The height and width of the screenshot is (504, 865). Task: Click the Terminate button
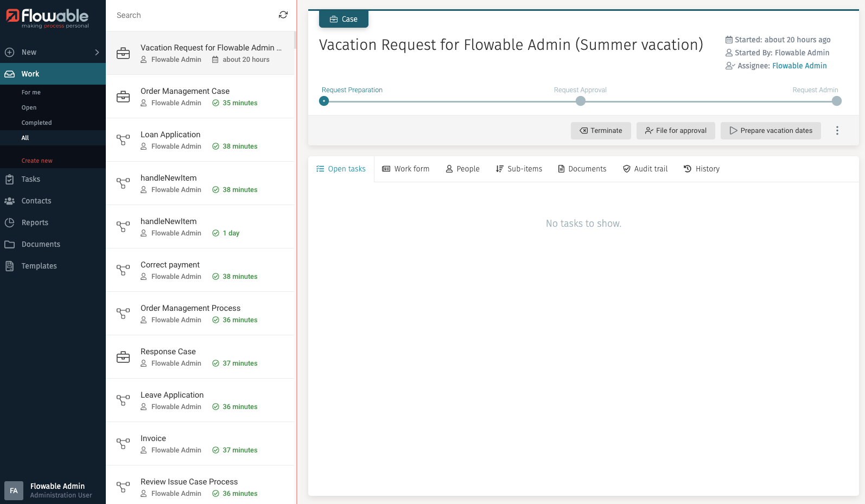pyautogui.click(x=601, y=131)
